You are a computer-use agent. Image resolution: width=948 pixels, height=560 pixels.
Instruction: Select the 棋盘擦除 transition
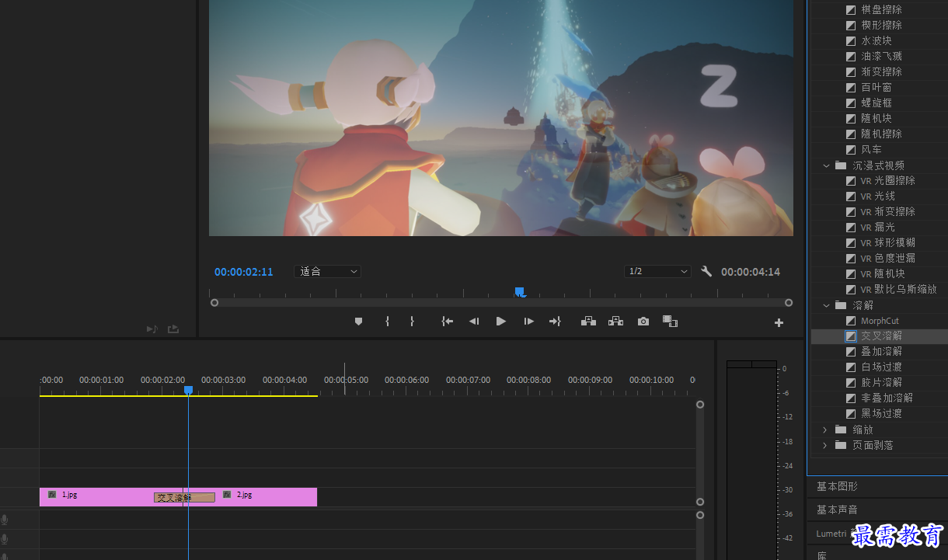[x=881, y=9]
